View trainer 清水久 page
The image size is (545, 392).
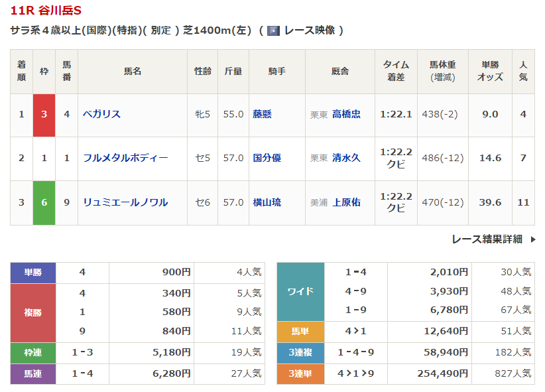(x=346, y=158)
